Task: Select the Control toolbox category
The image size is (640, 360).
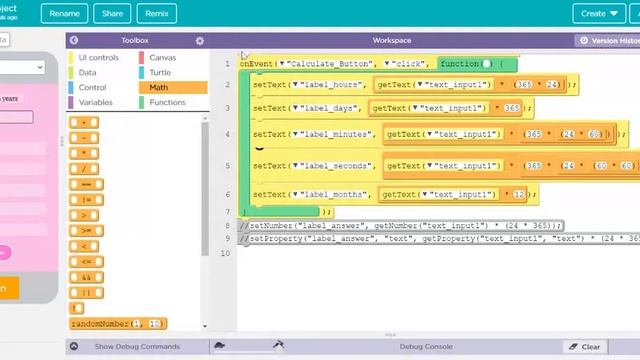Action: pyautogui.click(x=93, y=87)
